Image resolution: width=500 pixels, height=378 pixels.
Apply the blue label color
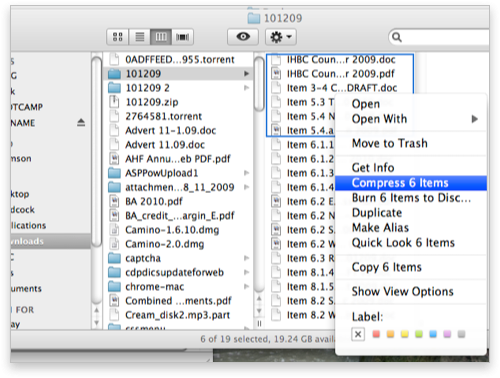tap(433, 334)
